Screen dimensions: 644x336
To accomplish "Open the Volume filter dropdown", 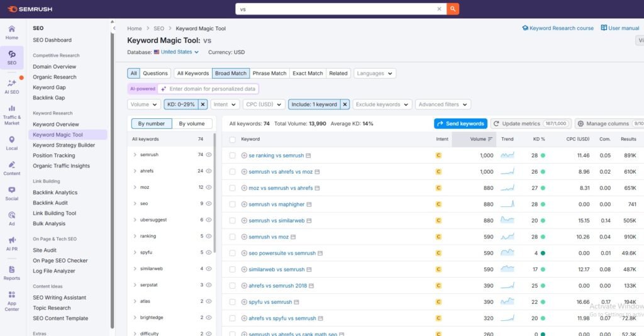I will 143,104.
